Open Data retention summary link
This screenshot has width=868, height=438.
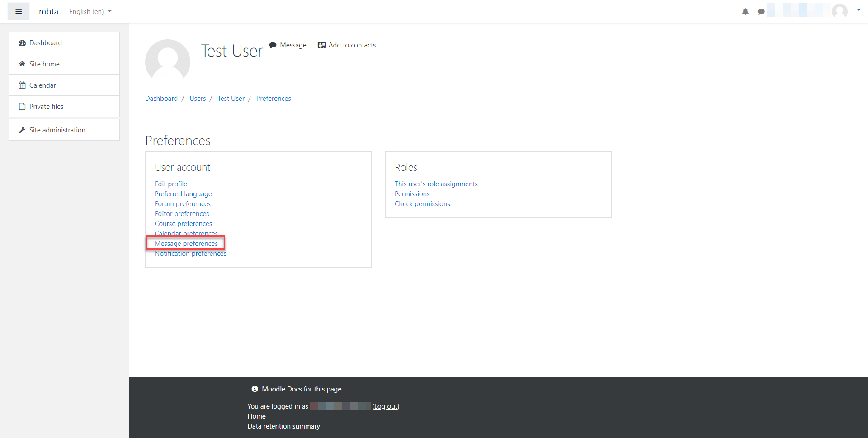coord(283,426)
